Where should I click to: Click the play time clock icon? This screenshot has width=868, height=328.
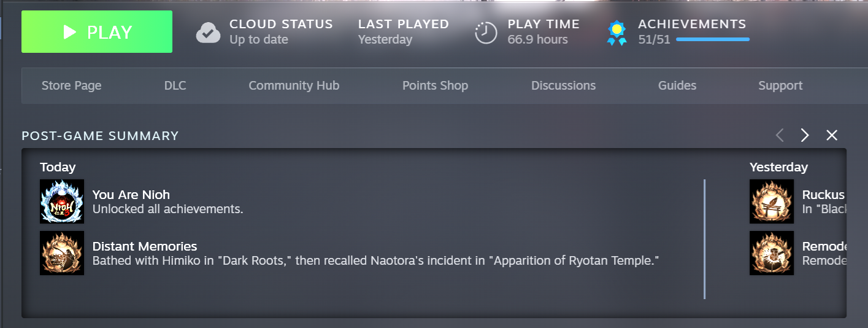[x=486, y=33]
